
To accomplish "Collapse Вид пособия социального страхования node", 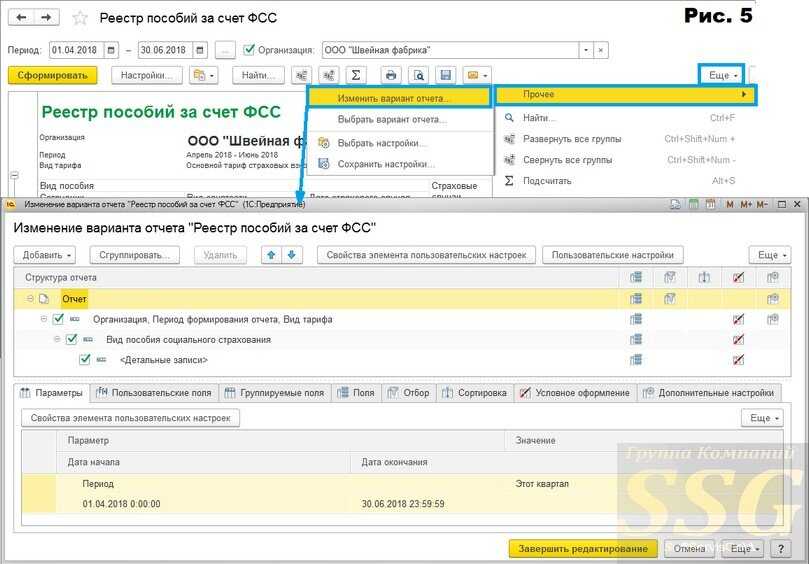I will point(57,340).
